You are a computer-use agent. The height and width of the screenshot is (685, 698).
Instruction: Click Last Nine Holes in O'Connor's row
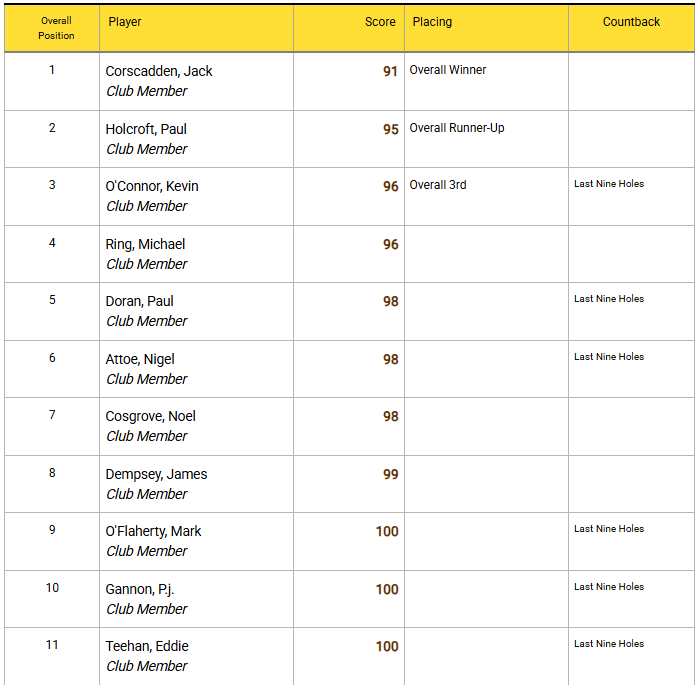[x=609, y=184]
